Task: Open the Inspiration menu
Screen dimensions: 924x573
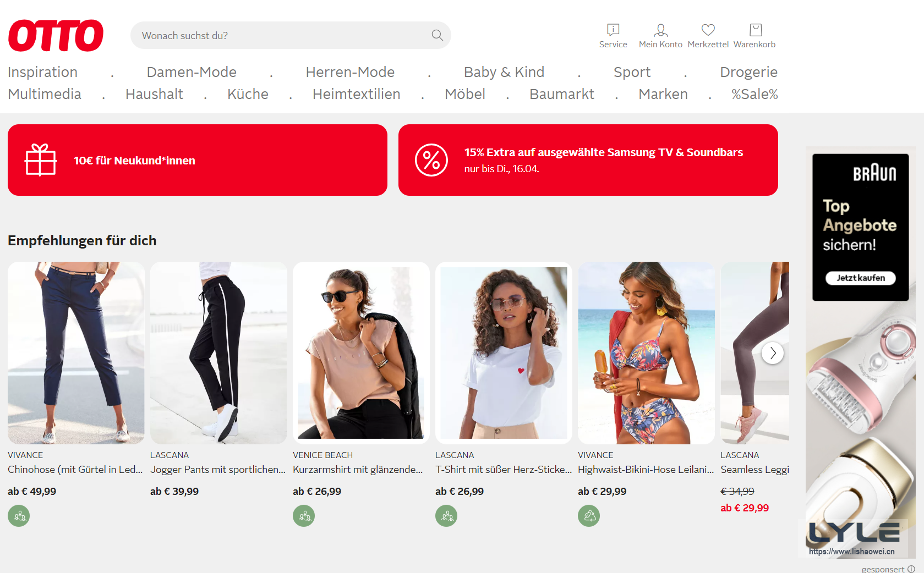Action: pyautogui.click(x=42, y=72)
